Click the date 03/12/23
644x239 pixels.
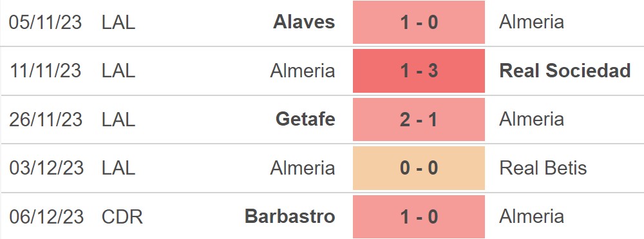(x=46, y=168)
